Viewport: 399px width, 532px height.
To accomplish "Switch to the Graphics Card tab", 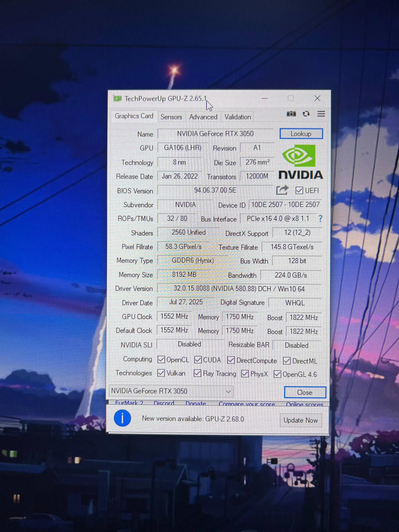I will point(134,116).
